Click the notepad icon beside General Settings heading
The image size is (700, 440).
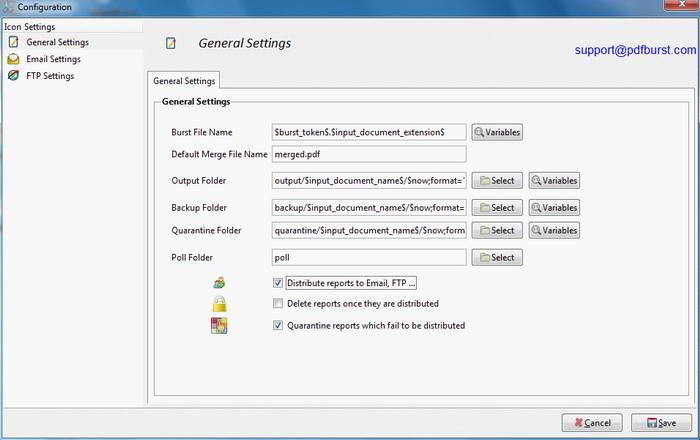click(171, 43)
